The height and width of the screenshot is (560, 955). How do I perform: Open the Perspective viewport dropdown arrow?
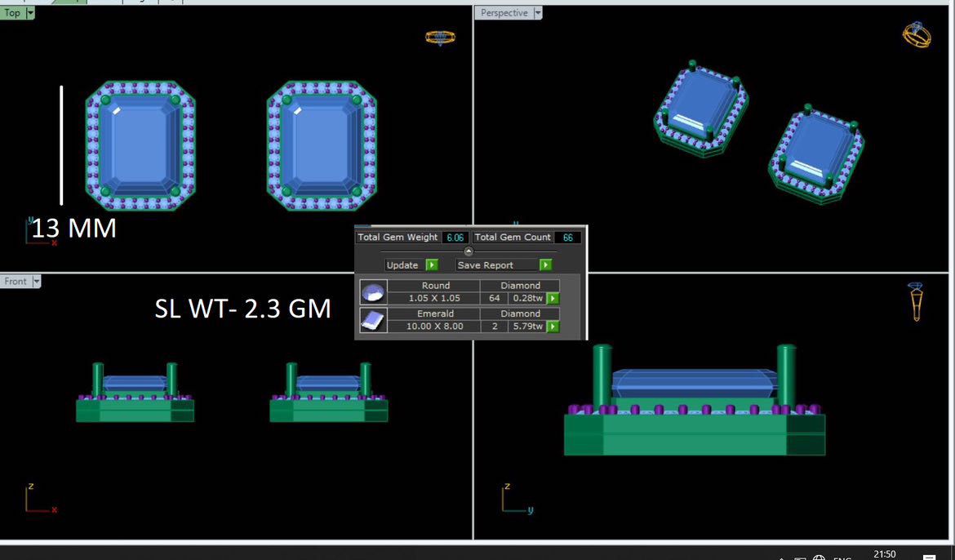tap(536, 13)
